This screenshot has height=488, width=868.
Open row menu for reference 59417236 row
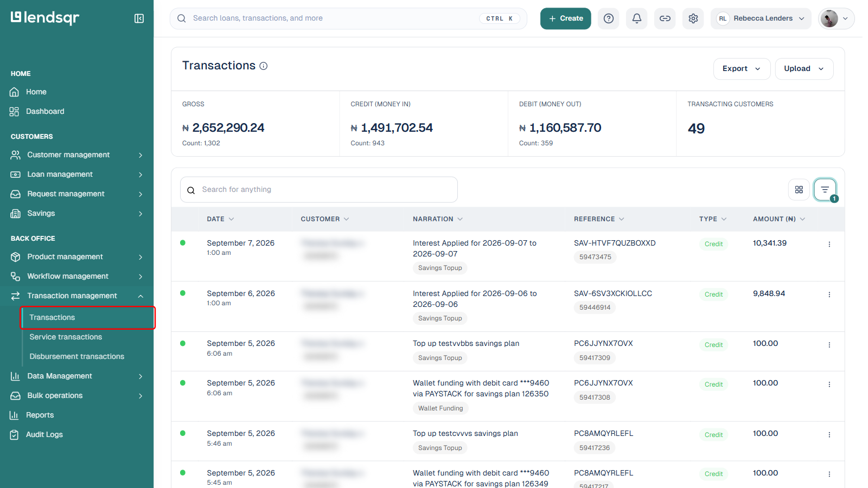click(x=829, y=435)
